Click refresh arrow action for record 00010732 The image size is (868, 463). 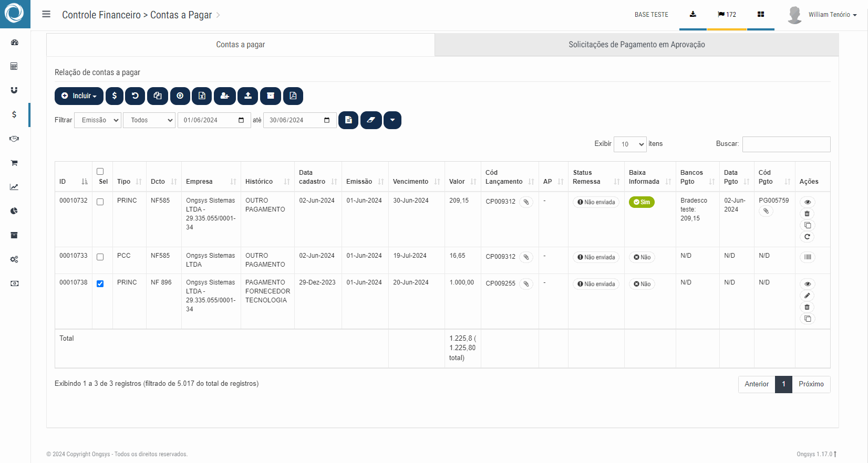[808, 237]
